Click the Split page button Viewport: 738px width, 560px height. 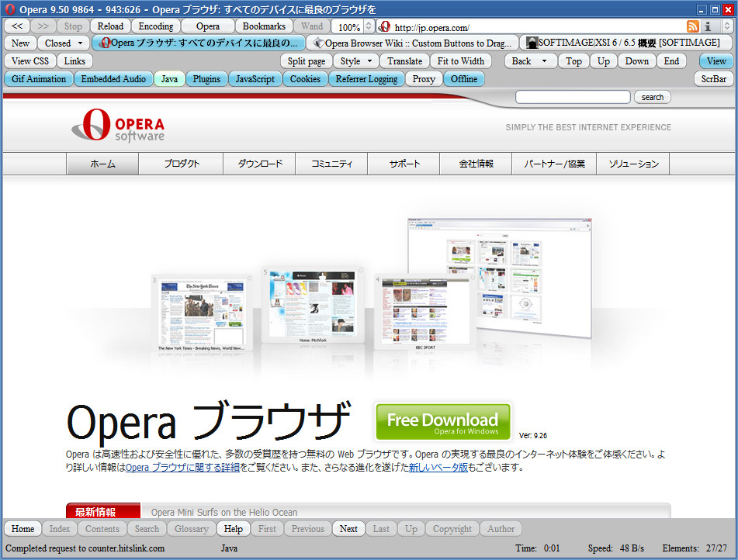point(307,61)
